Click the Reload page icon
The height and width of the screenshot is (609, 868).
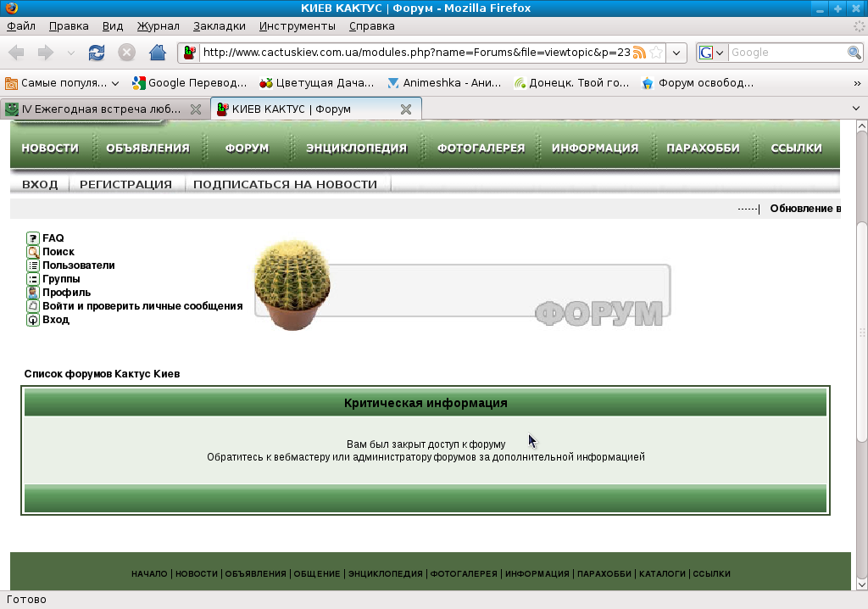coord(97,53)
